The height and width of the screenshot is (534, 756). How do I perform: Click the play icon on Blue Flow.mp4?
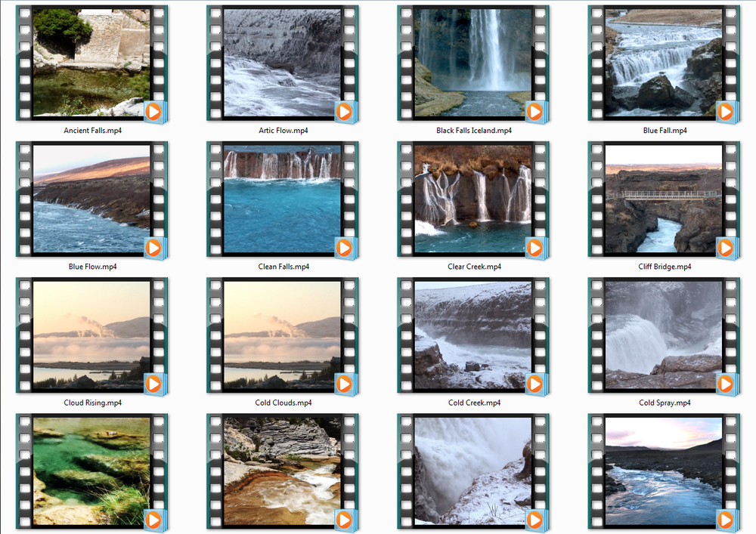coord(154,248)
